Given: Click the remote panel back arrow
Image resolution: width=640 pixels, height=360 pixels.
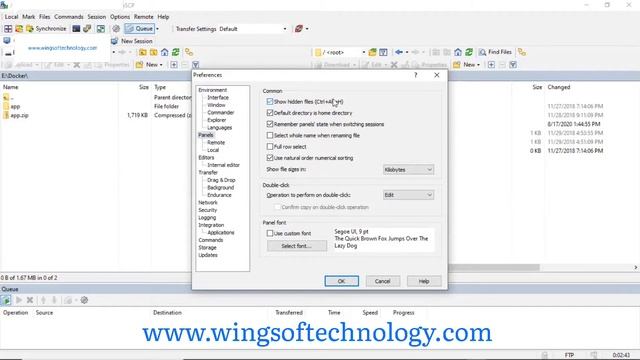Looking at the screenshot, I should [x=399, y=52].
